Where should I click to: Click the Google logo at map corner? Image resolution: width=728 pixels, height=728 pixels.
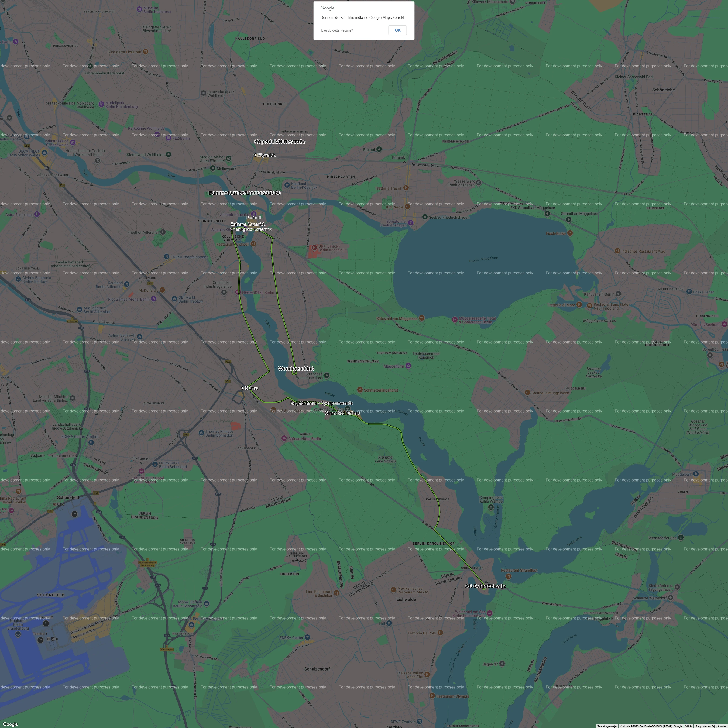click(10, 724)
